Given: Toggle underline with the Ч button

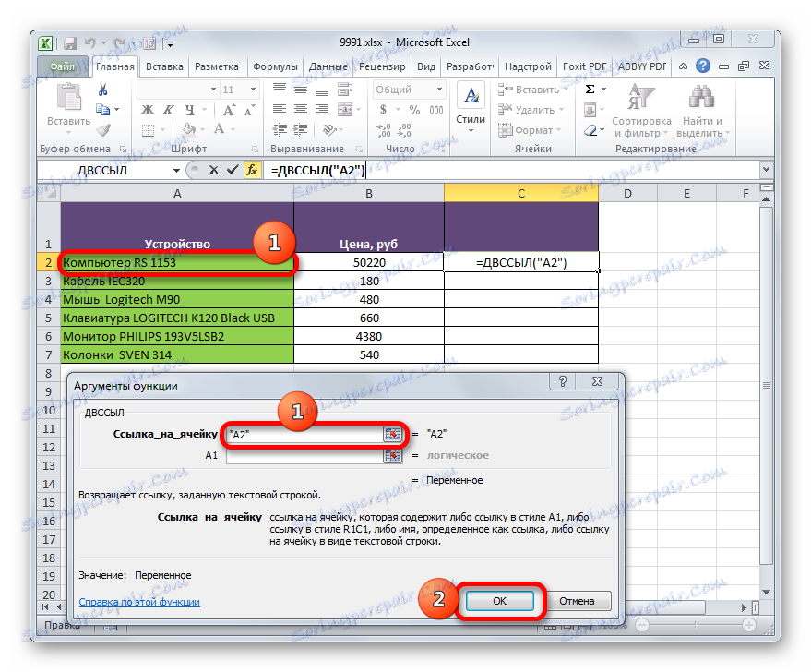Looking at the screenshot, I should pos(190,110).
